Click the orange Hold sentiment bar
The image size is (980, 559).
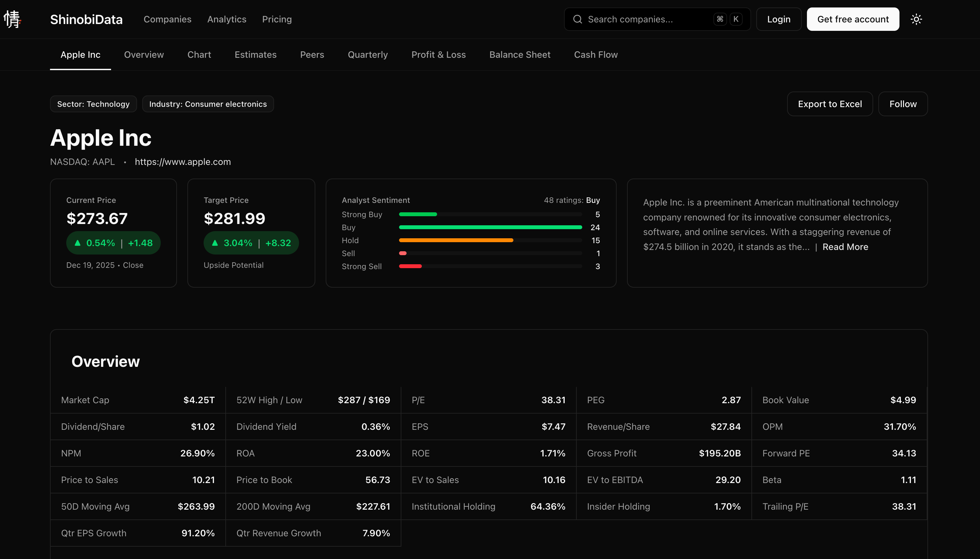456,240
